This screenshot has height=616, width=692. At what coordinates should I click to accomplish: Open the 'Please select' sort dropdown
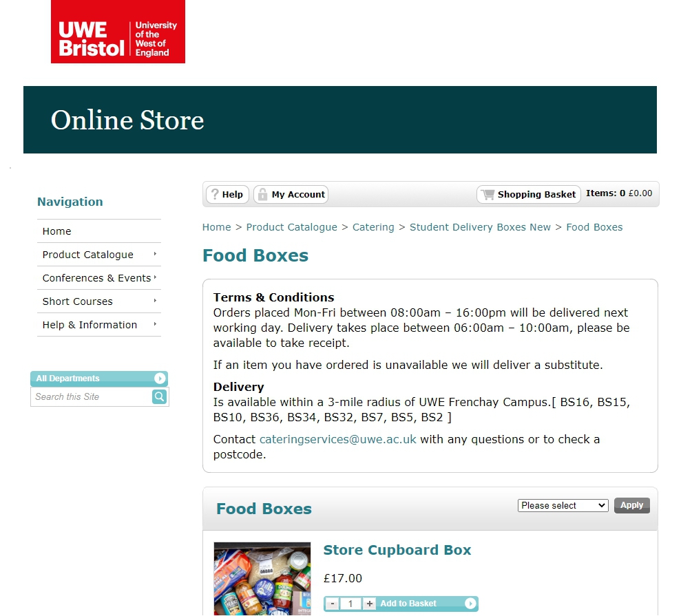[563, 505]
